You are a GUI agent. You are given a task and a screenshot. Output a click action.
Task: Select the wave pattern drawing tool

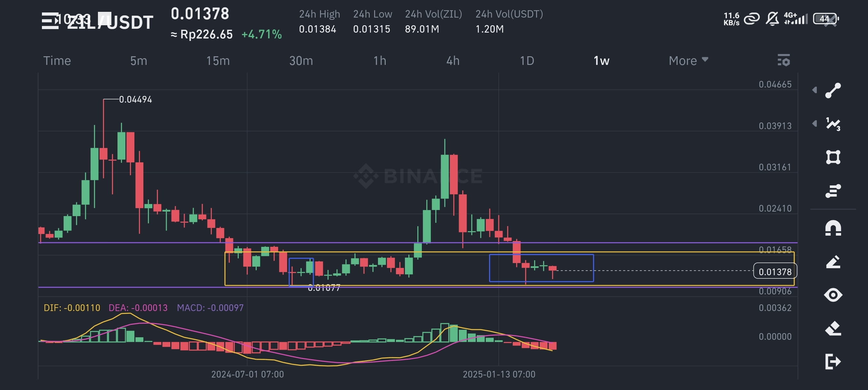point(833,124)
